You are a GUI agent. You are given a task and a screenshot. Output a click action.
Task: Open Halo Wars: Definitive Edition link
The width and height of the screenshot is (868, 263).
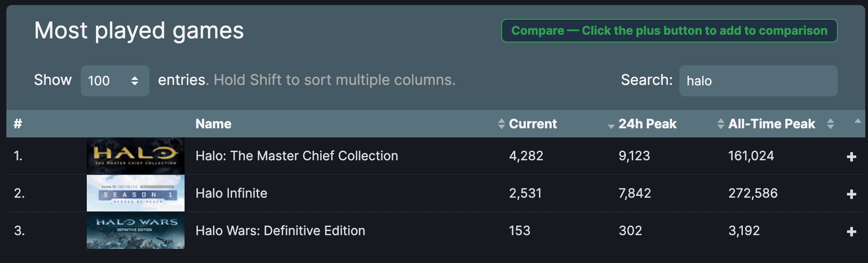pyautogui.click(x=280, y=231)
